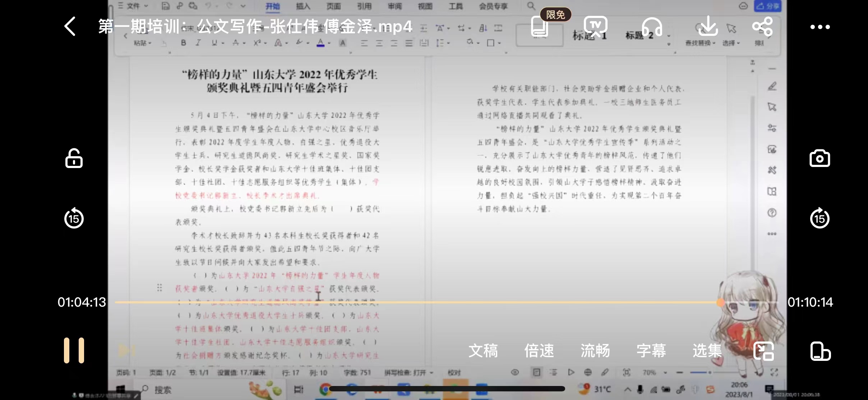The image size is (868, 400).
Task: Expand the heading styles gallery arrow
Action: [x=669, y=44]
